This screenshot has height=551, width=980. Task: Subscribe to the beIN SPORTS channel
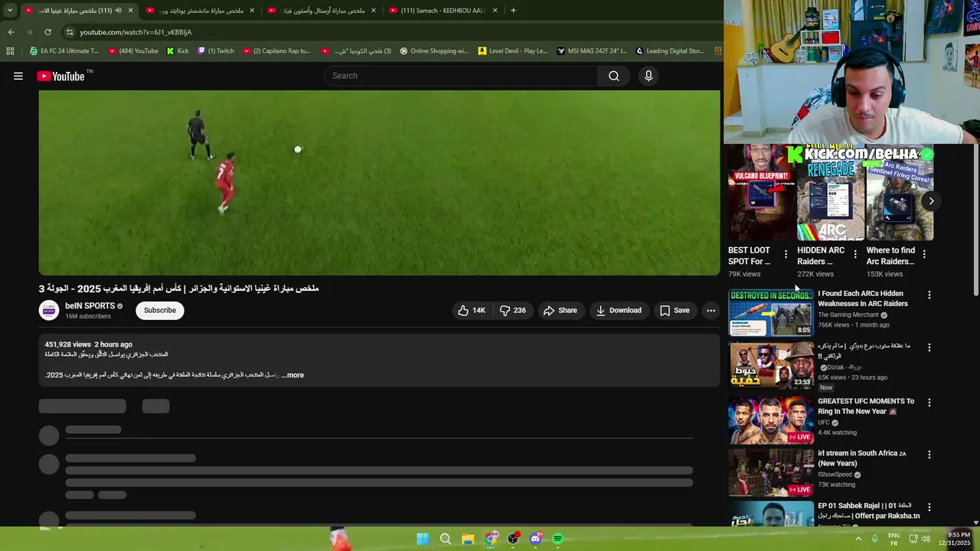coord(160,310)
